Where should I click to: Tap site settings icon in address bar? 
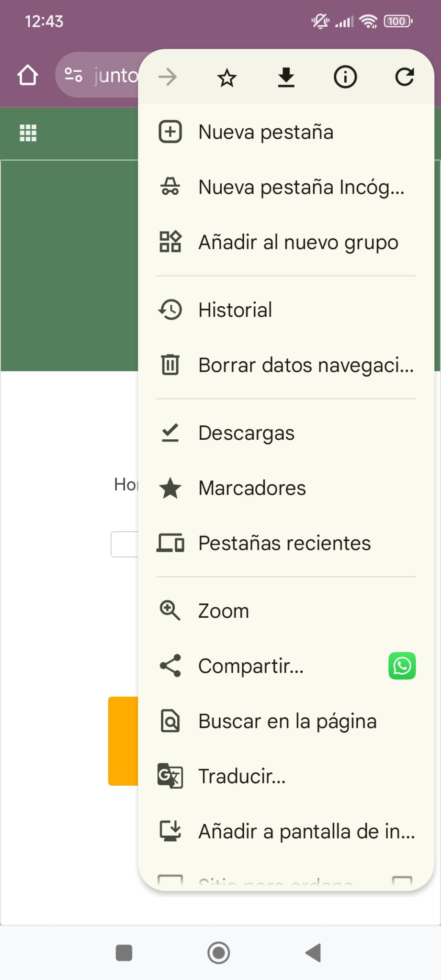74,75
